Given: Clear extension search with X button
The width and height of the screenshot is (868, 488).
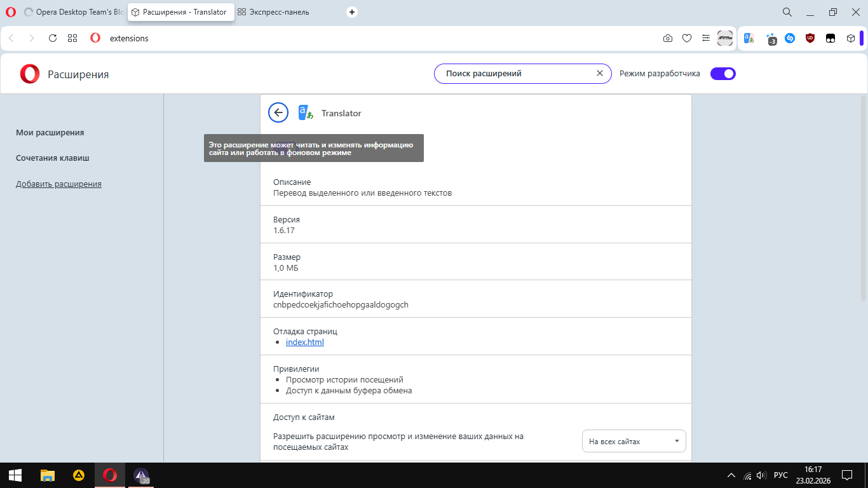Looking at the screenshot, I should tap(599, 74).
